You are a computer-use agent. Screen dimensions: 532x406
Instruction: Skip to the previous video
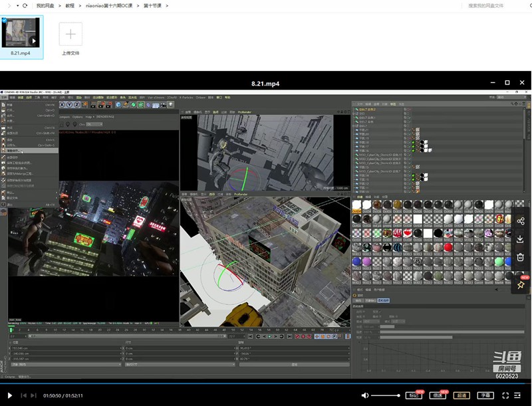pyautogui.click(x=24, y=395)
